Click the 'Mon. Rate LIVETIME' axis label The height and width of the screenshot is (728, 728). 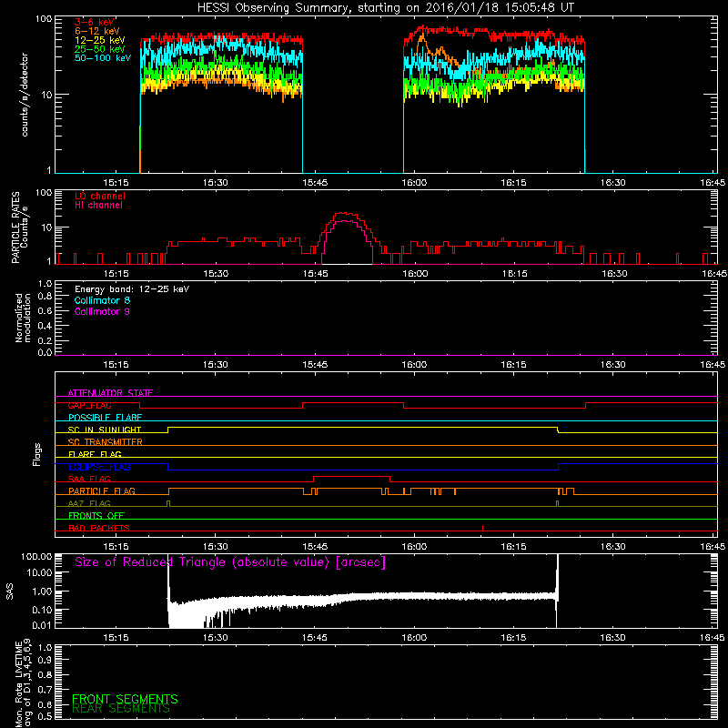(19, 683)
